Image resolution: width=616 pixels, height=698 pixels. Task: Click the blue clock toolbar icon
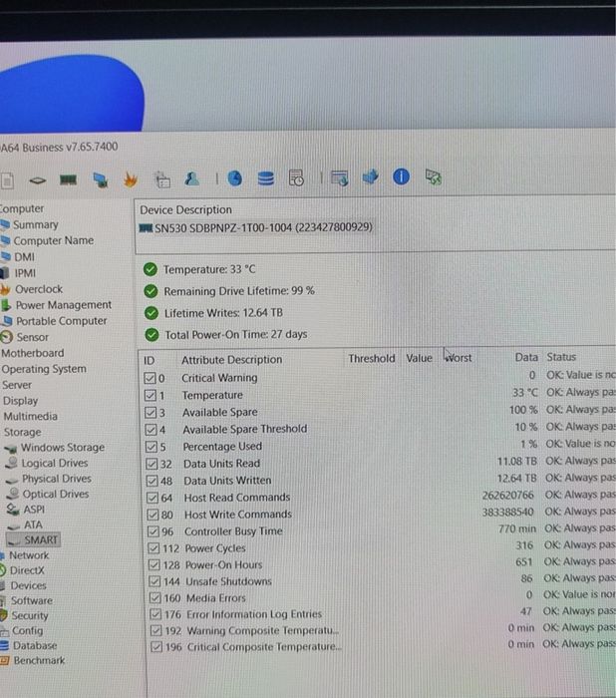coord(235,178)
